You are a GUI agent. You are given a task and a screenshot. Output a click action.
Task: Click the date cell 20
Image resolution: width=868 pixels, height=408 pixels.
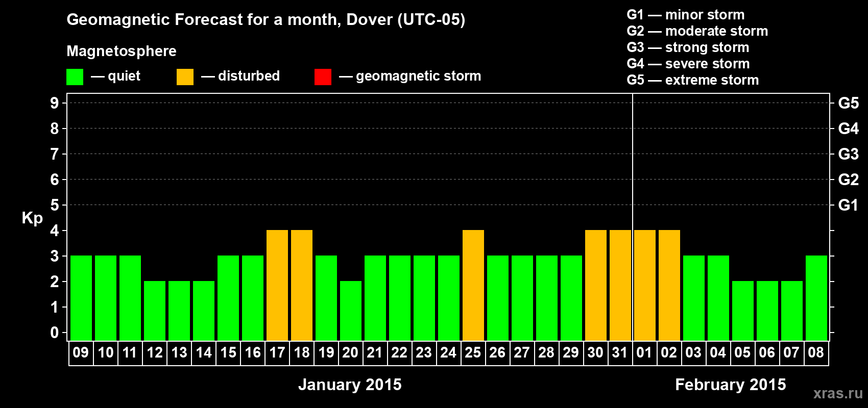pyautogui.click(x=350, y=353)
